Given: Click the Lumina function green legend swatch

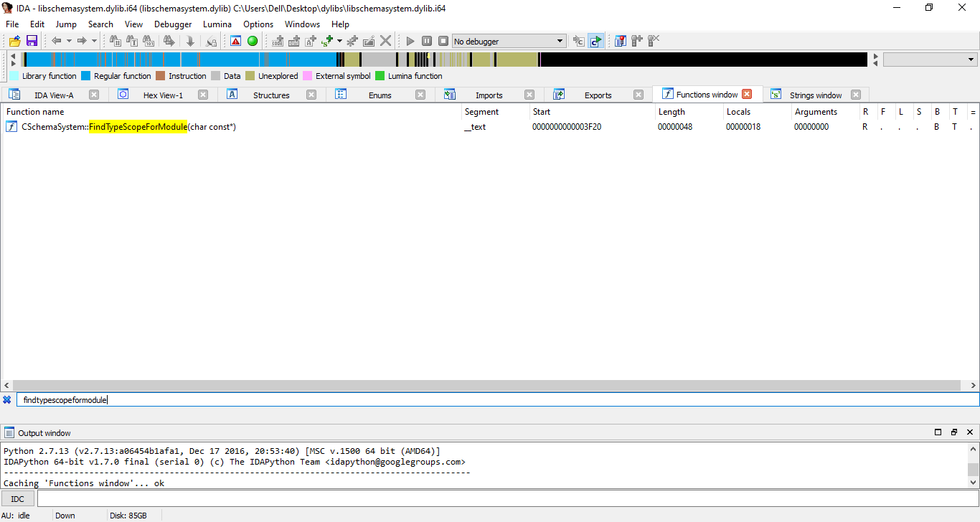Looking at the screenshot, I should point(380,76).
